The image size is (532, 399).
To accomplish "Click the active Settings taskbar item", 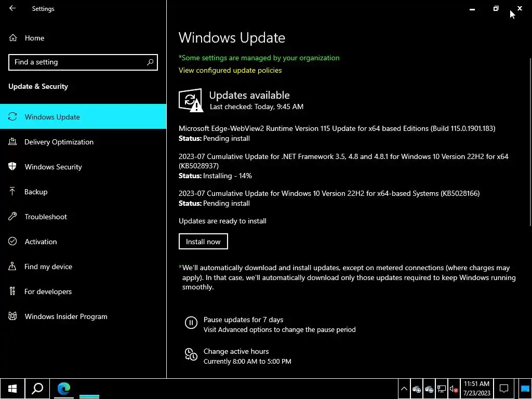I will (89, 389).
